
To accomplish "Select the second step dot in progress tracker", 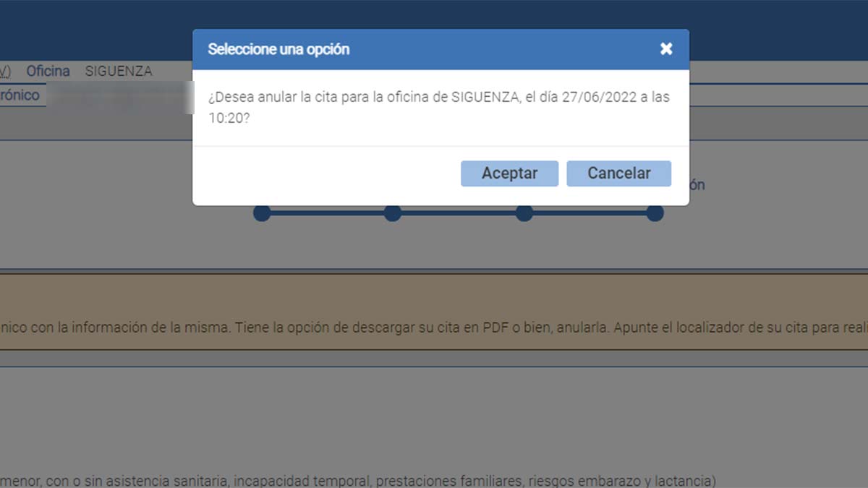I will pyautogui.click(x=393, y=213).
